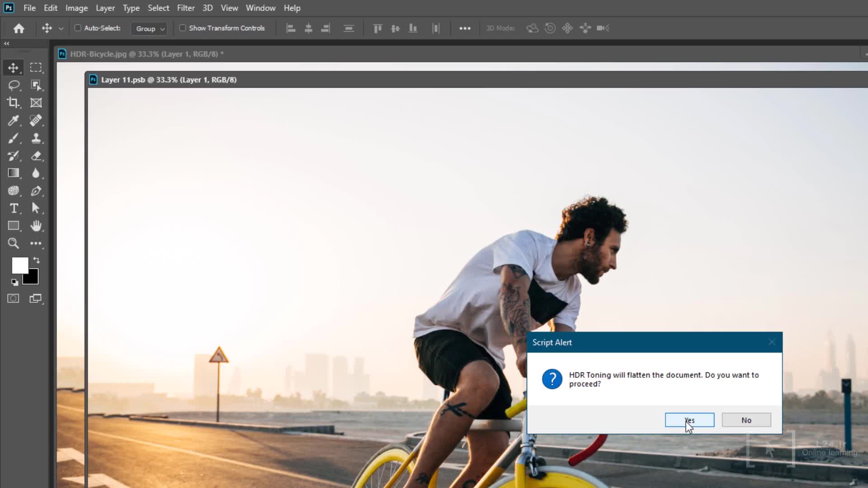Select the Horizontal Type tool
The image size is (868, 488).
[14, 208]
